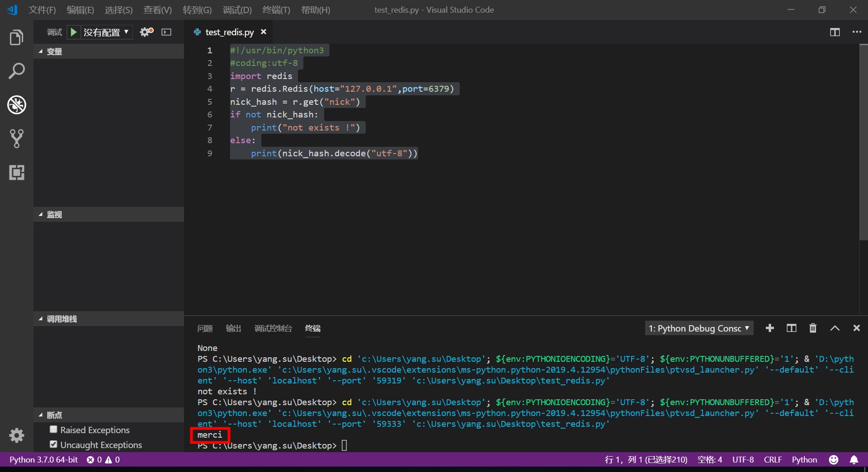
Task: Open the debug configuration dropdown 没有配置
Action: point(106,32)
